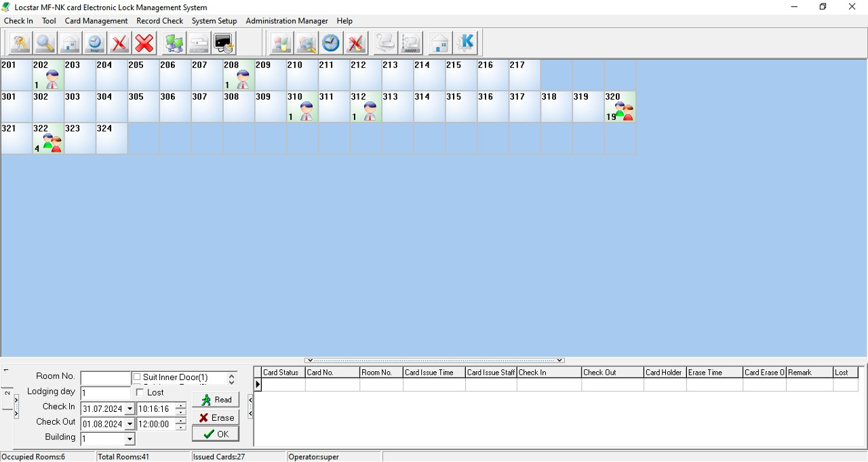The image size is (868, 462).
Task: Click the magnifier over picture toolbar icon
Action: [306, 43]
